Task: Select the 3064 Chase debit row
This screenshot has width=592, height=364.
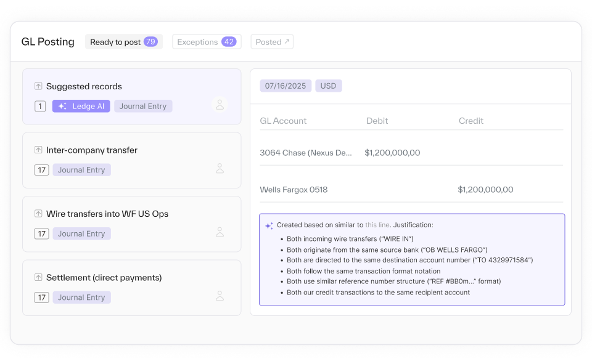Action: click(411, 153)
